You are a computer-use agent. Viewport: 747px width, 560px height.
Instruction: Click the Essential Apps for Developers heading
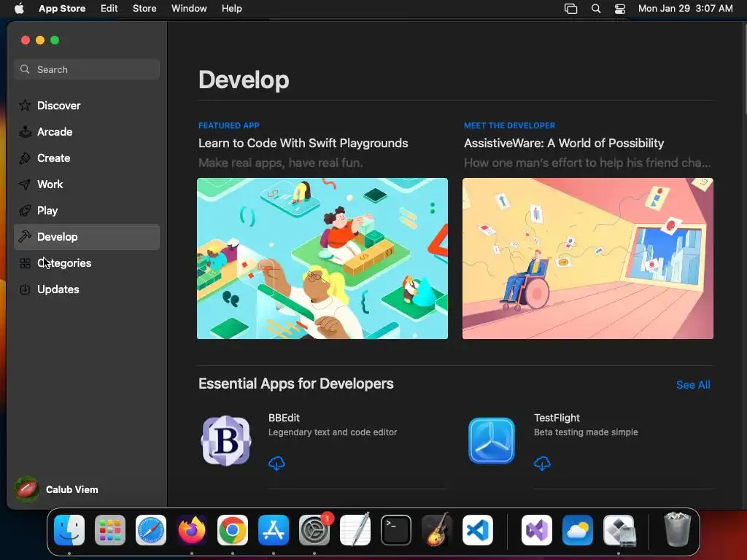pyautogui.click(x=296, y=384)
